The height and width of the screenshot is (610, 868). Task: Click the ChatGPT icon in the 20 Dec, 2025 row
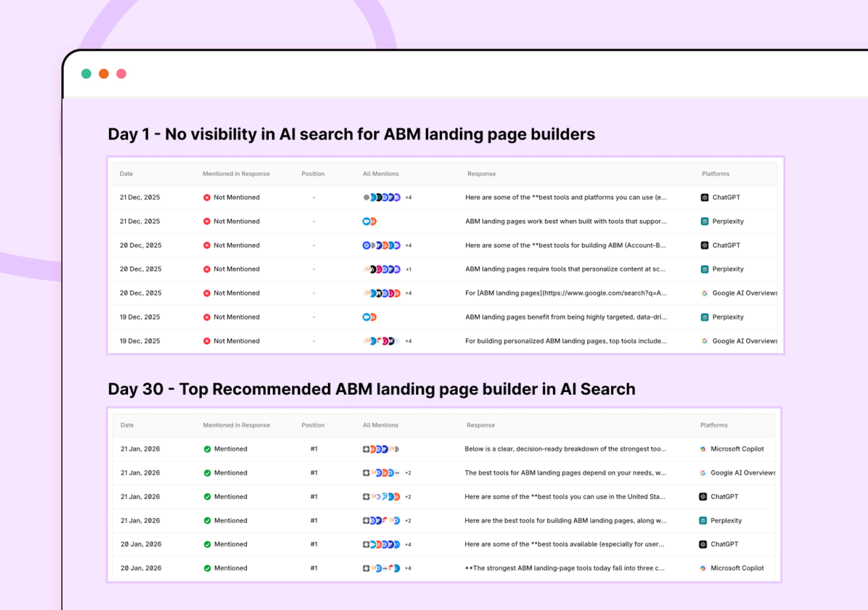(704, 245)
